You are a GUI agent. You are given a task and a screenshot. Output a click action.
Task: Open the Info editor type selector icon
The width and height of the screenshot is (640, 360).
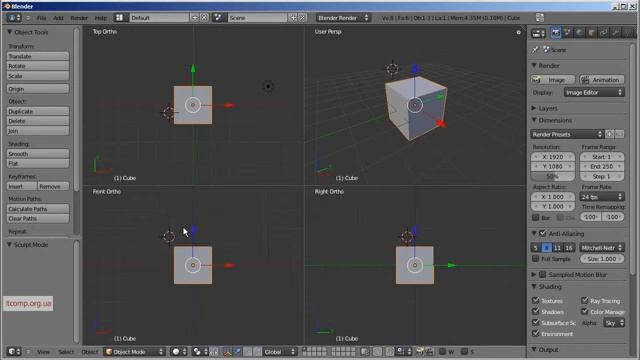coord(14,18)
